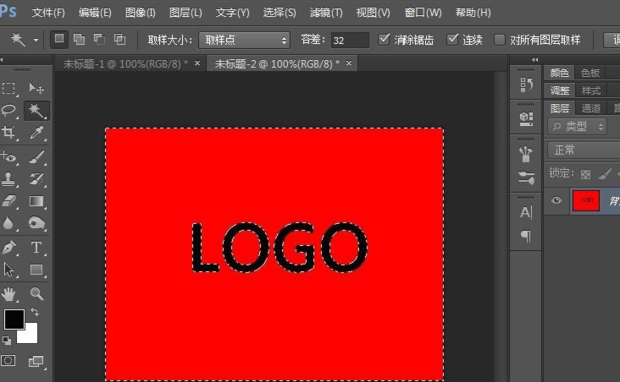
Task: Select the red layer thumbnail
Action: coord(586,200)
